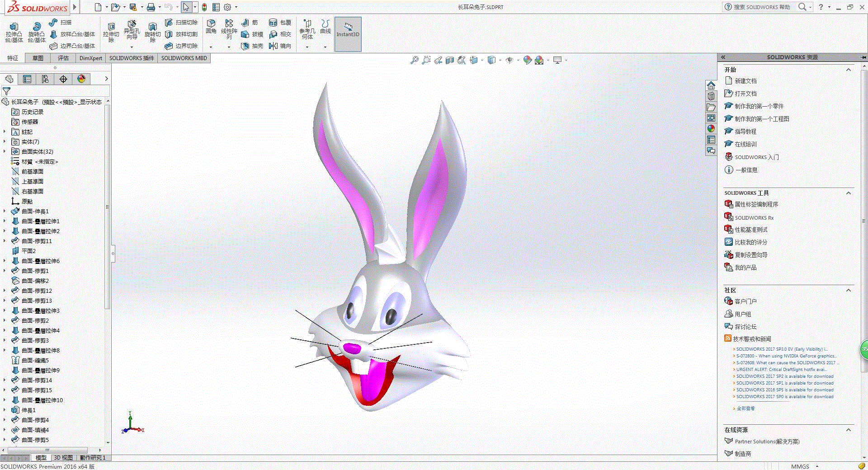Image resolution: width=868 pixels, height=470 pixels.
Task: Expand the 曲面实体(32) tree node
Action: tap(5, 151)
